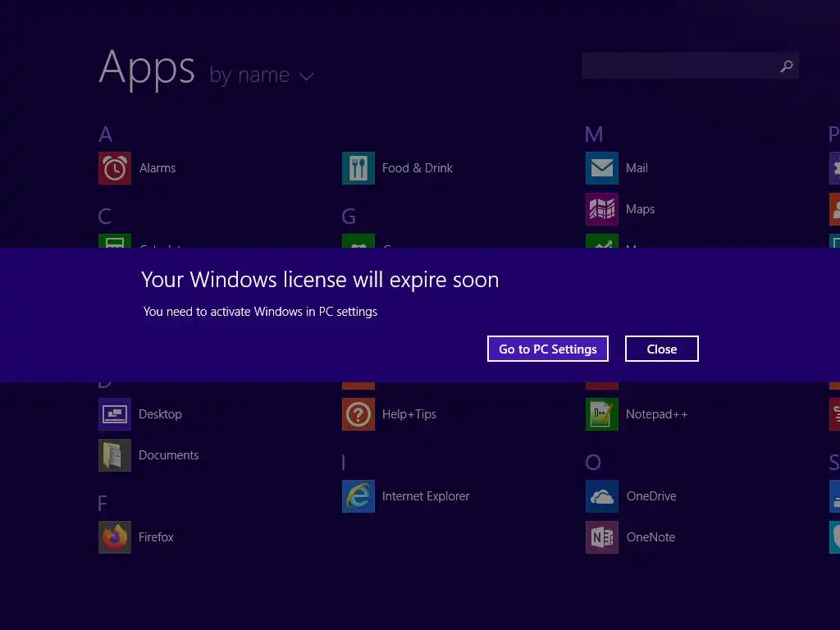Open the OneDrive icon
This screenshot has width=840, height=630.
[x=602, y=496]
